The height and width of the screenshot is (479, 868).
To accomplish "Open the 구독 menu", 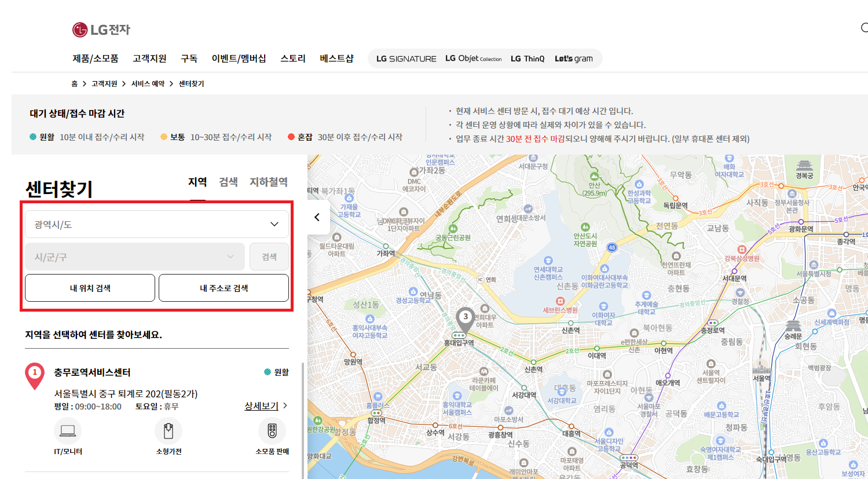I will tap(189, 58).
